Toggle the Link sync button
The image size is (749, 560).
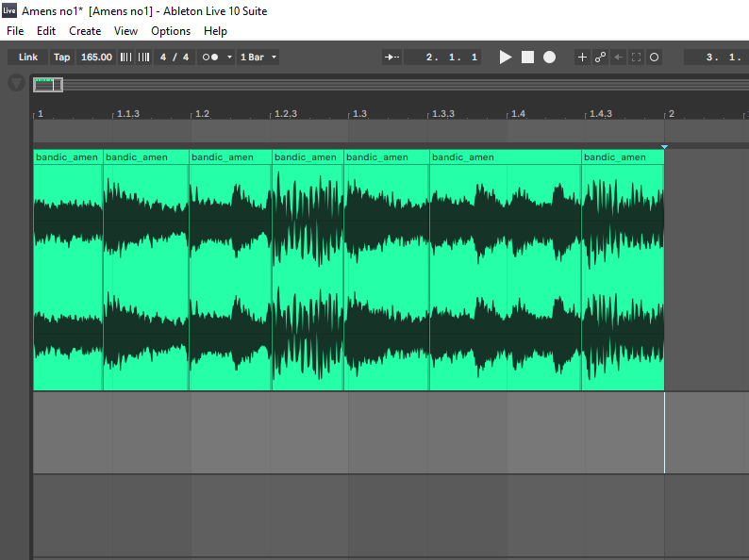[28, 58]
